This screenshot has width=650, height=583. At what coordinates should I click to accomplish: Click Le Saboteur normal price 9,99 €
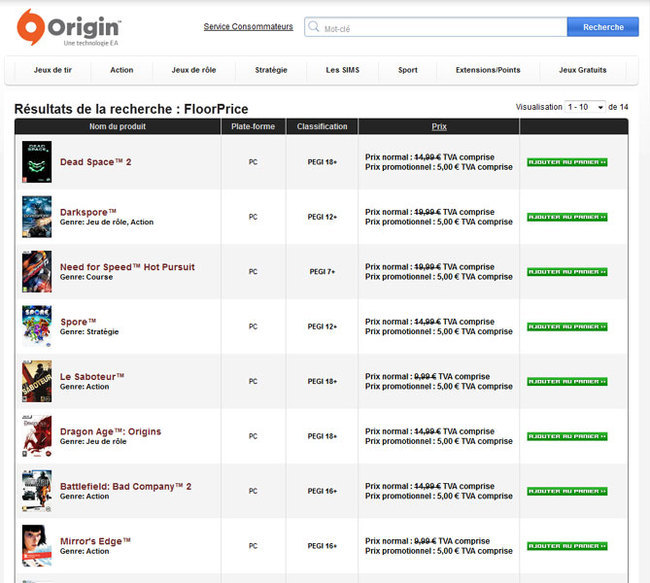pos(425,377)
